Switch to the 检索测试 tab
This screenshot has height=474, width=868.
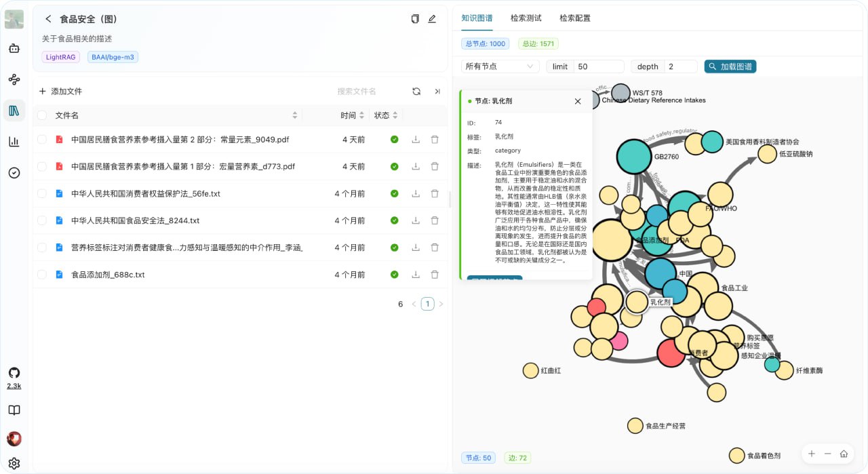point(526,18)
